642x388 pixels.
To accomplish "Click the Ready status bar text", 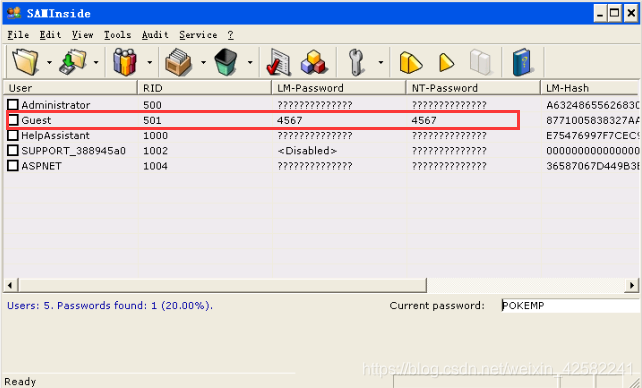I will (20, 381).
